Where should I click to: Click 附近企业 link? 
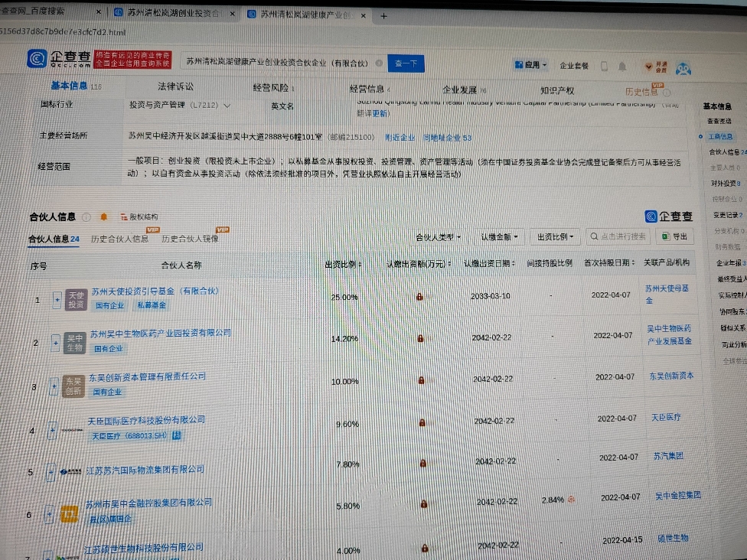point(400,138)
